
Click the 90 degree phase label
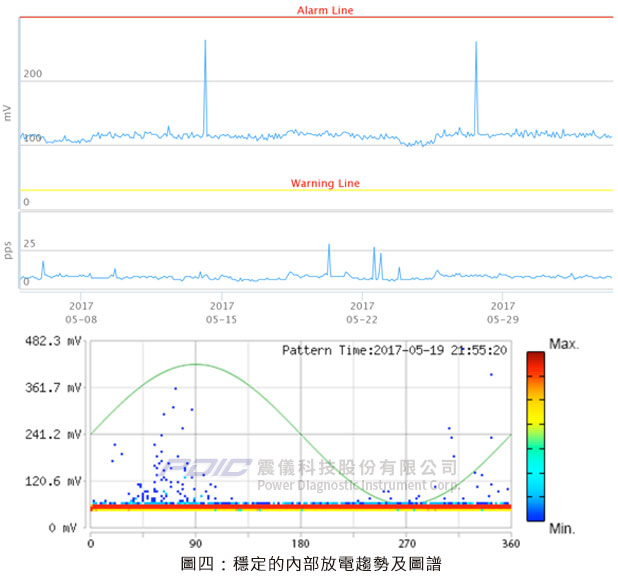pos(195,544)
